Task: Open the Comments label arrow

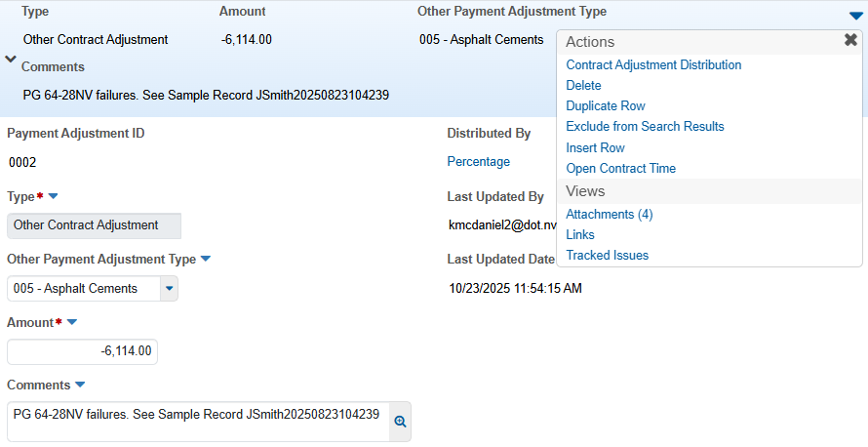Action: (x=80, y=385)
